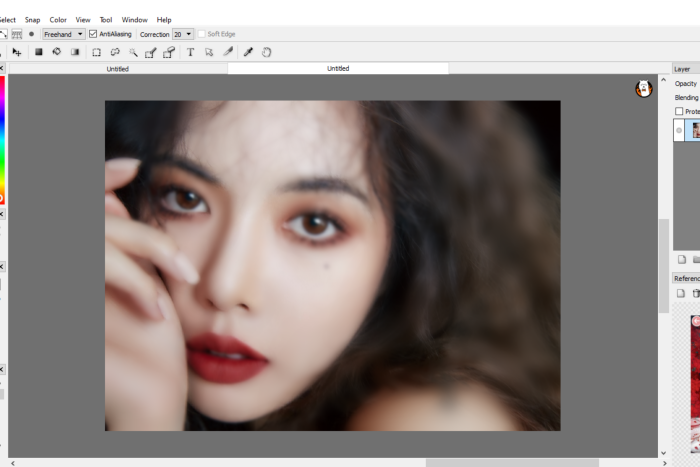
Task: Open the Help menu
Action: tap(164, 20)
